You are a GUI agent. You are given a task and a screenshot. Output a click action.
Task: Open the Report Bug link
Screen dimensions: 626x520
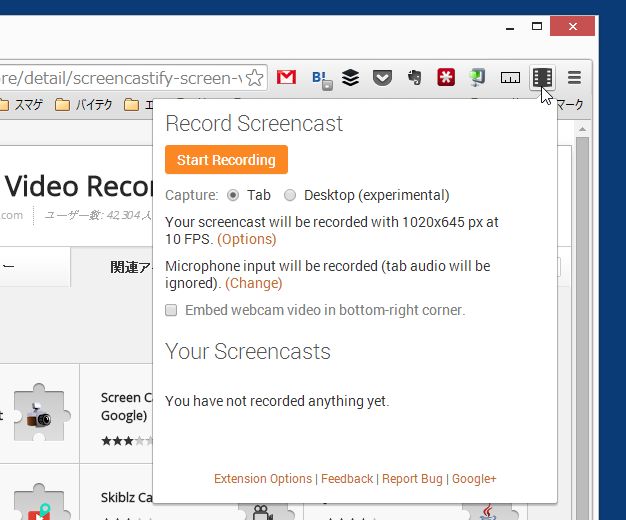412,478
